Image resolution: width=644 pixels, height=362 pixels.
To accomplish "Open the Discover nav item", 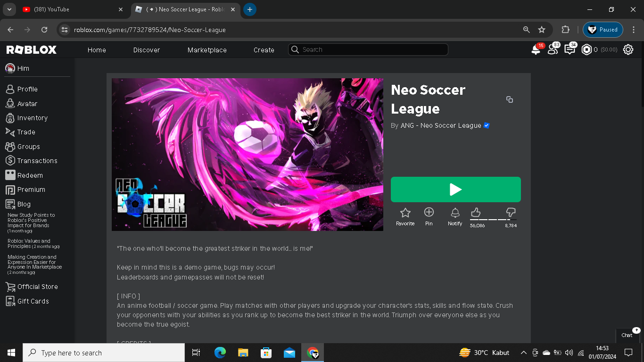I will [x=147, y=50].
